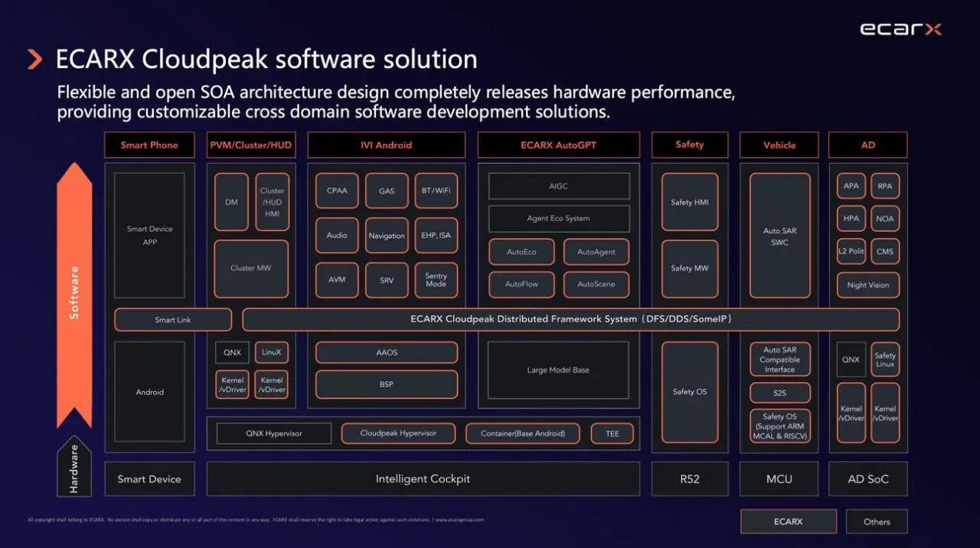Choose the BT/WiFi block
The width and height of the screenshot is (980, 548).
click(436, 191)
